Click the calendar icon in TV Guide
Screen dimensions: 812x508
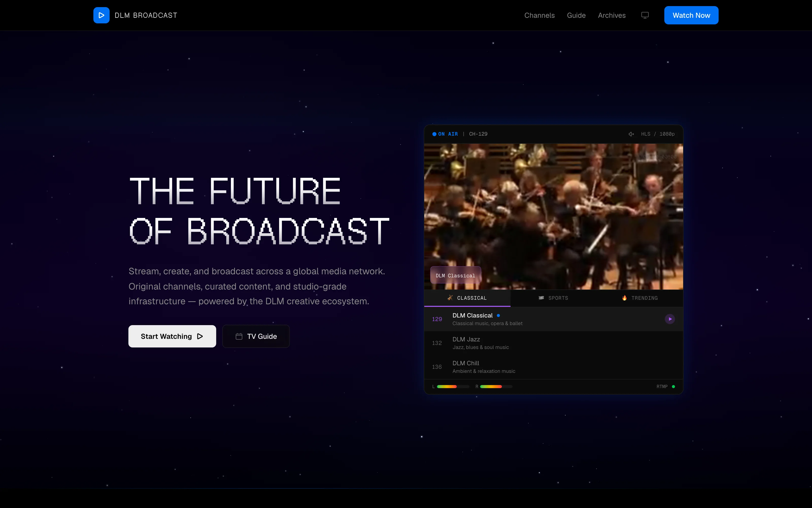[239, 336]
